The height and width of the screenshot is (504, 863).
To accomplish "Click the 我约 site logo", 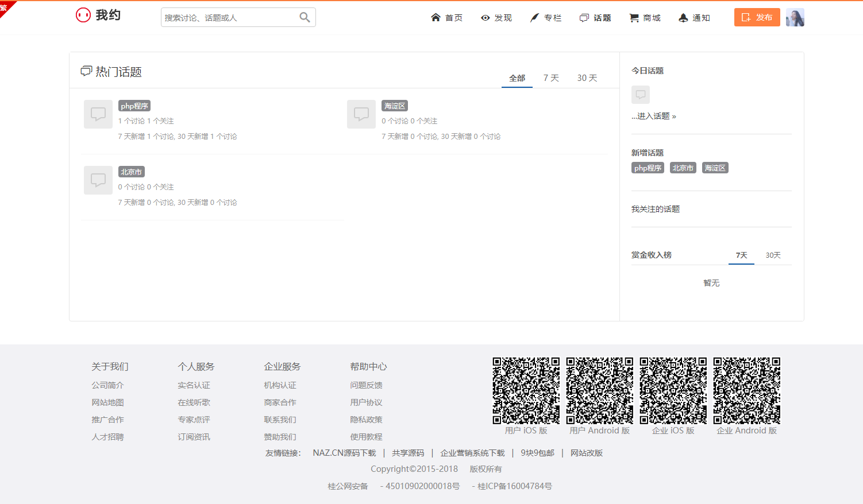I will point(98,15).
